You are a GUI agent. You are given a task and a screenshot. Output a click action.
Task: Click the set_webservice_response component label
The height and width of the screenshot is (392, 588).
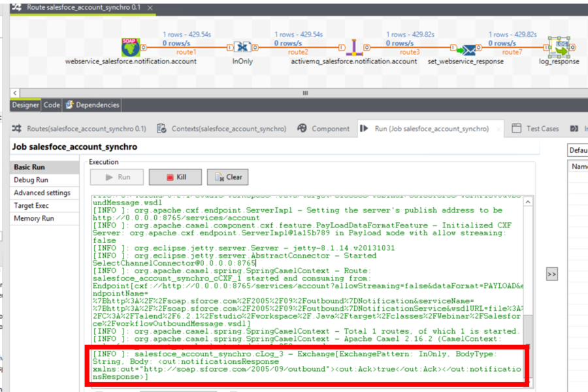(465, 61)
